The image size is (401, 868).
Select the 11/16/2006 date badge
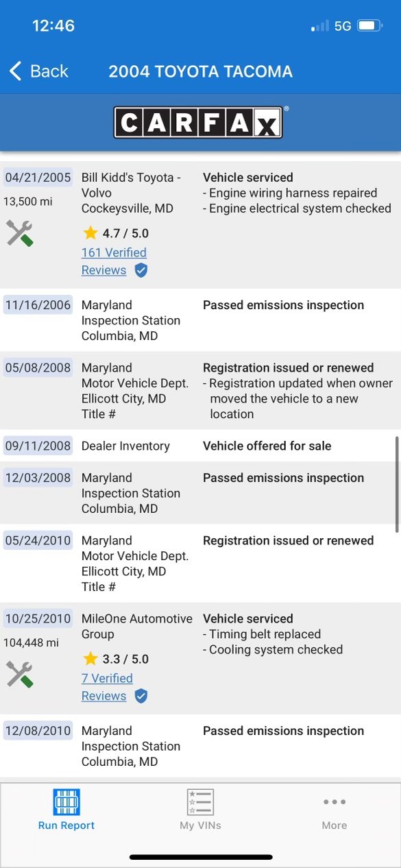coord(38,305)
